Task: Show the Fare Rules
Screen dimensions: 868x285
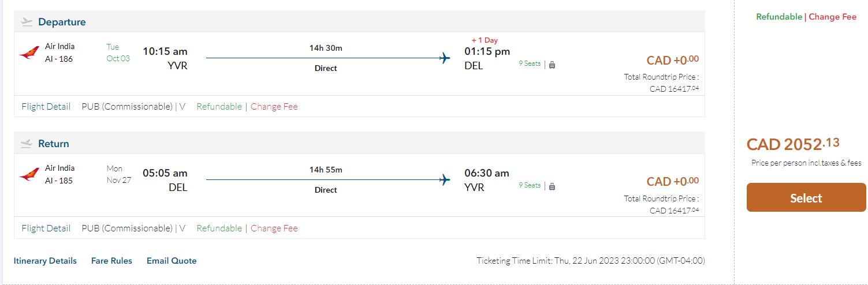Action: 111,261
